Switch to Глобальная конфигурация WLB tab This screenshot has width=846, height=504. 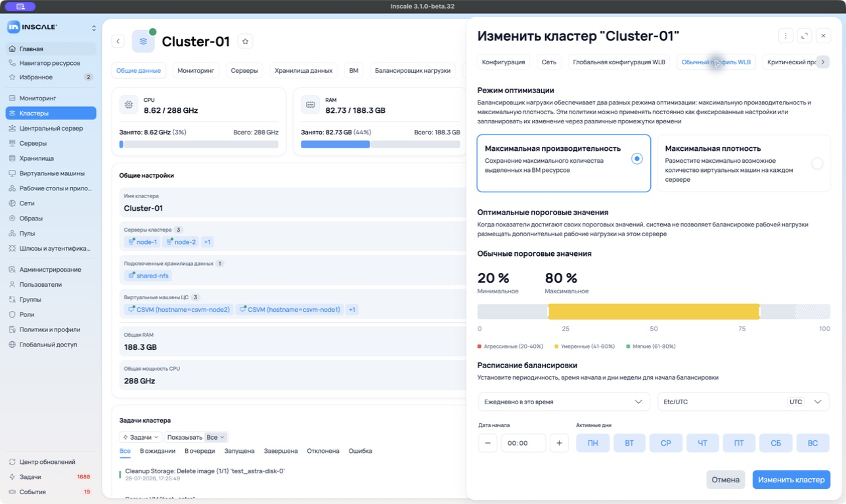[619, 62]
